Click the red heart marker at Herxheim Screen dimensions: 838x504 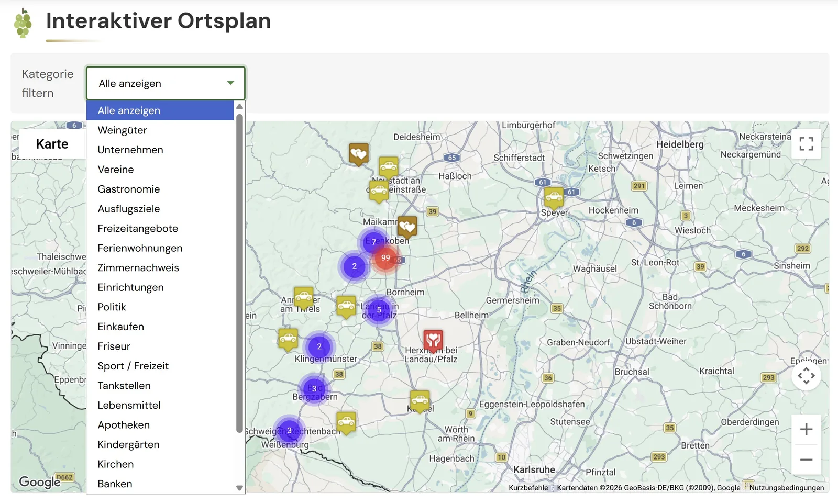click(433, 341)
